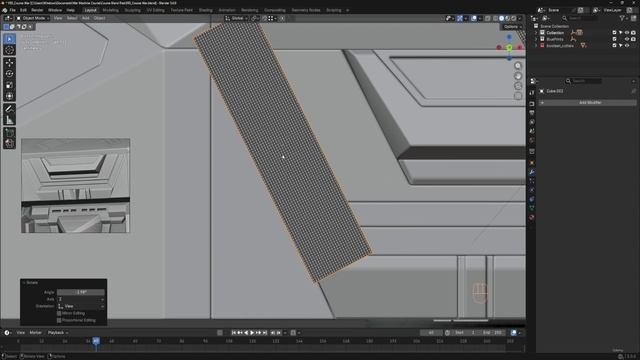Select the Select Box tool
Screen dimensions: 640x360
pos(9,39)
